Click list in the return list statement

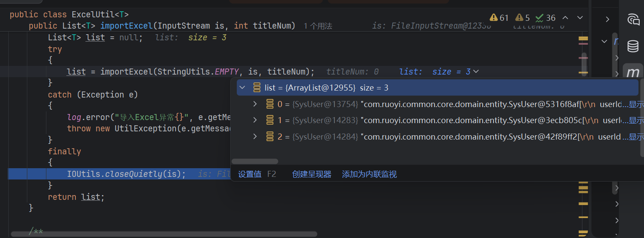[x=91, y=197]
